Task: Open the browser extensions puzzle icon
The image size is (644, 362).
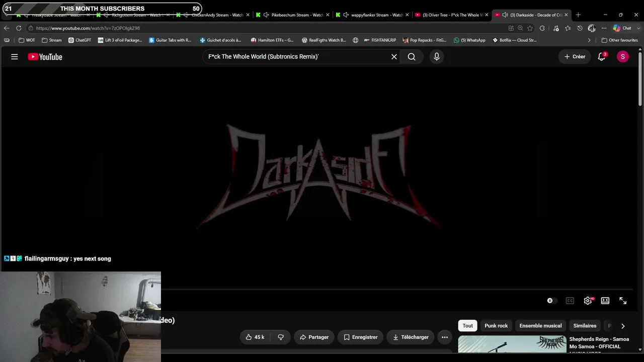Action: (542, 28)
